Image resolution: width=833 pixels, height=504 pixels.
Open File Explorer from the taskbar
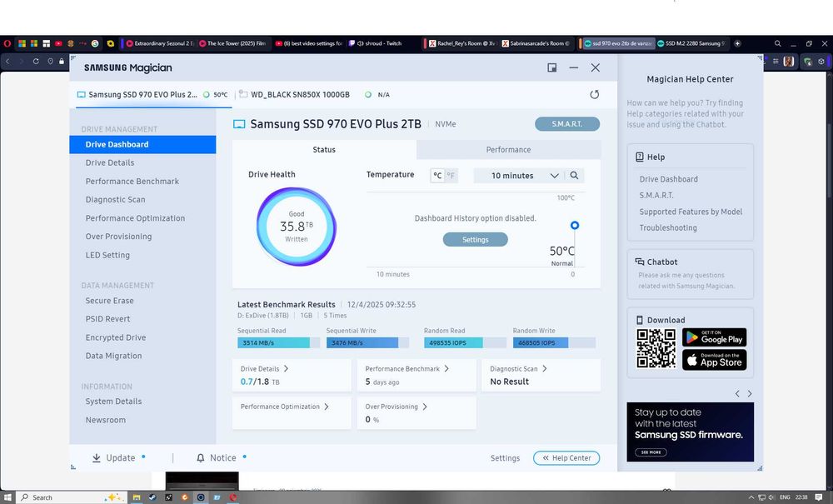tap(137, 497)
